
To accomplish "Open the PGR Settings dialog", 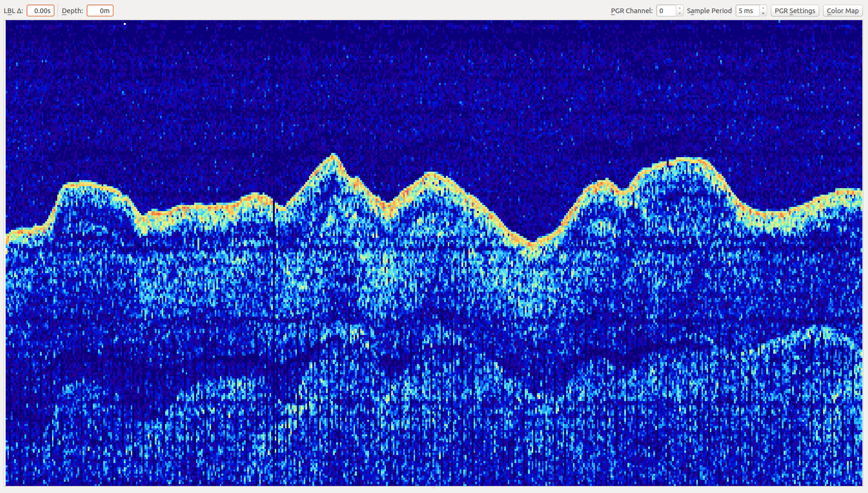I will point(794,11).
